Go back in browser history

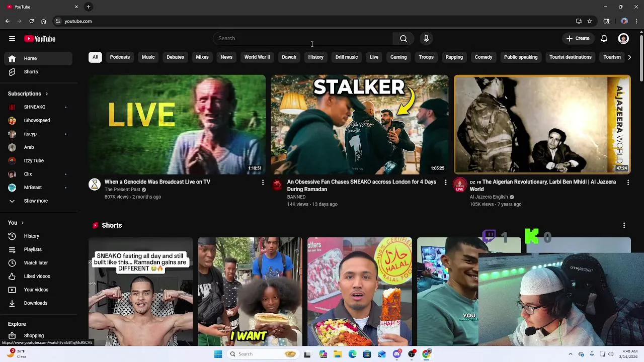coord(8,21)
